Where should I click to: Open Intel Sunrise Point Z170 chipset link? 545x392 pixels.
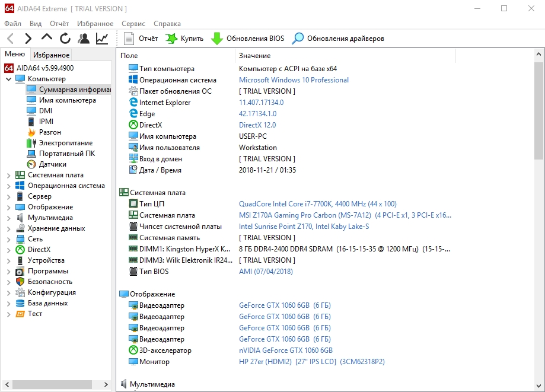tap(304, 226)
